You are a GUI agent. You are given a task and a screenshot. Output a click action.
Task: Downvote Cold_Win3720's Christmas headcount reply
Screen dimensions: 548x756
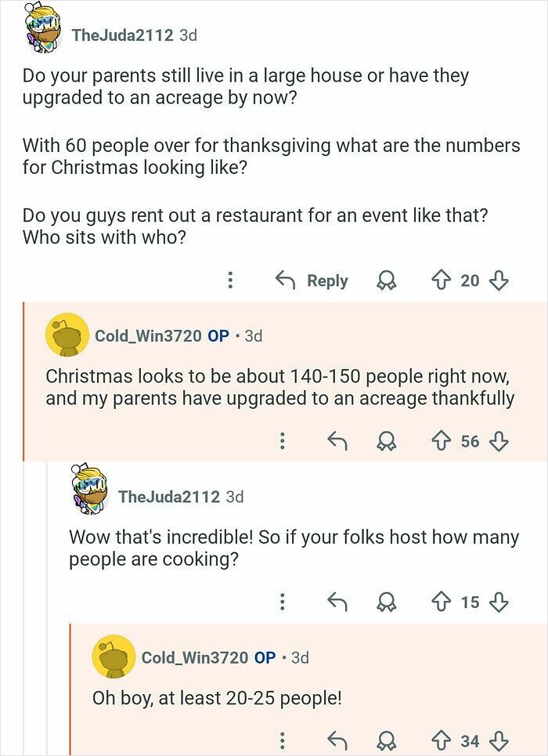tap(498, 441)
